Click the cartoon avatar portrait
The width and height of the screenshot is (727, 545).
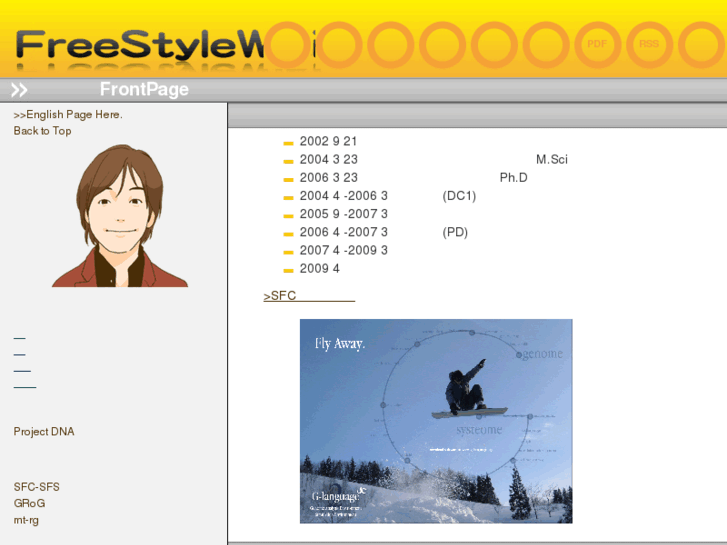pos(120,216)
